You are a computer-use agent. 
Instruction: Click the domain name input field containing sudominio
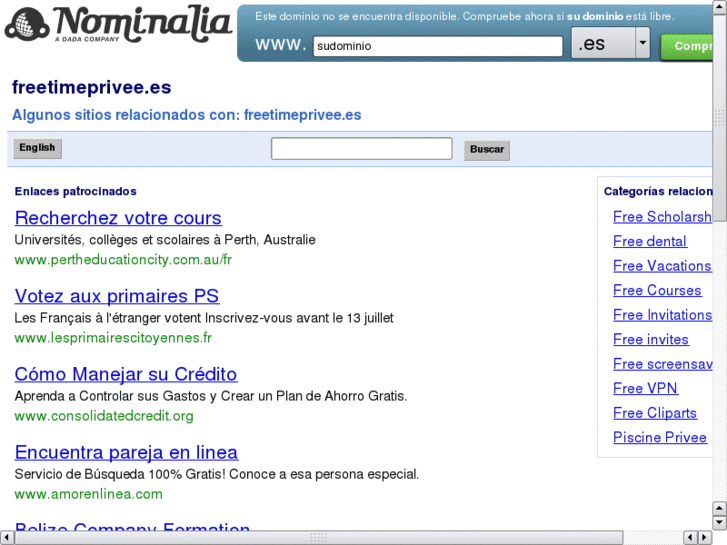click(438, 46)
